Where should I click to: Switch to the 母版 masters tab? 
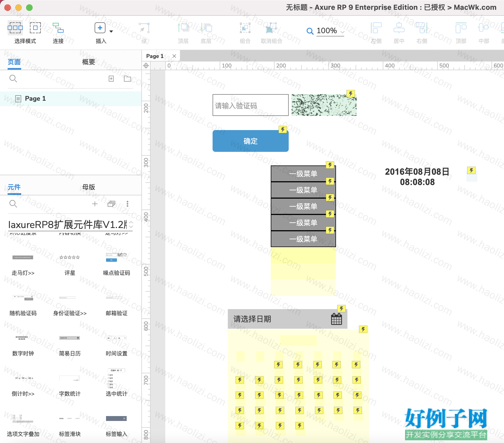click(x=89, y=187)
